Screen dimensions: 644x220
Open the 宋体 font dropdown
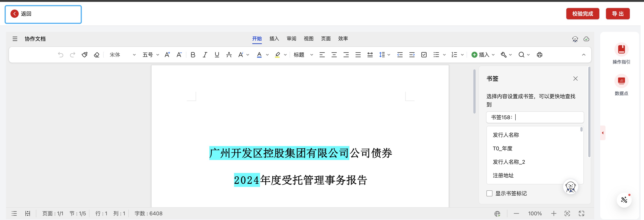123,55
